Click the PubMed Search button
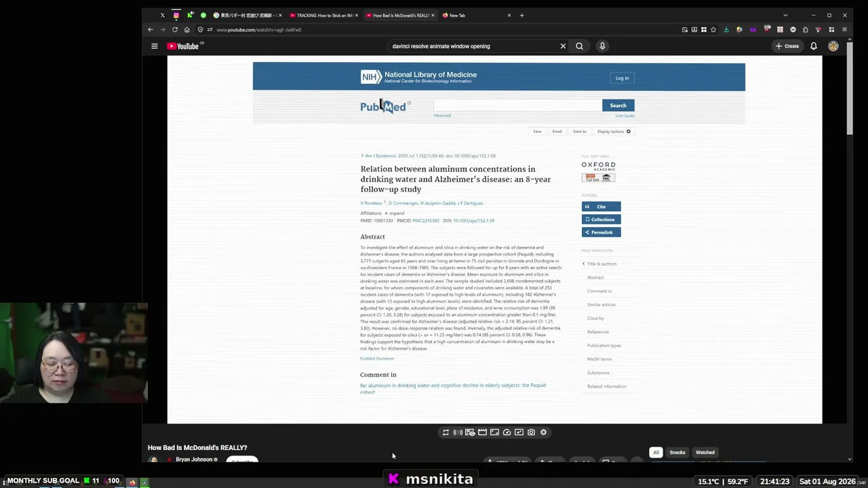 coord(618,105)
